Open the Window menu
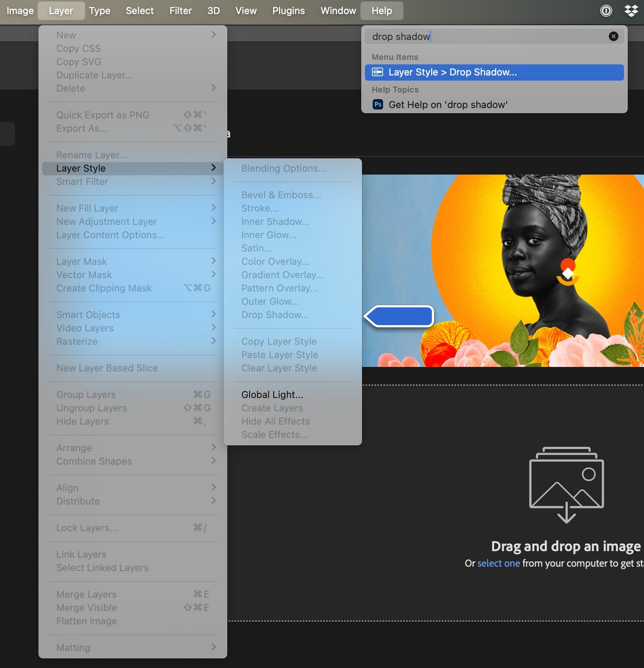This screenshot has height=668, width=644. (x=338, y=11)
